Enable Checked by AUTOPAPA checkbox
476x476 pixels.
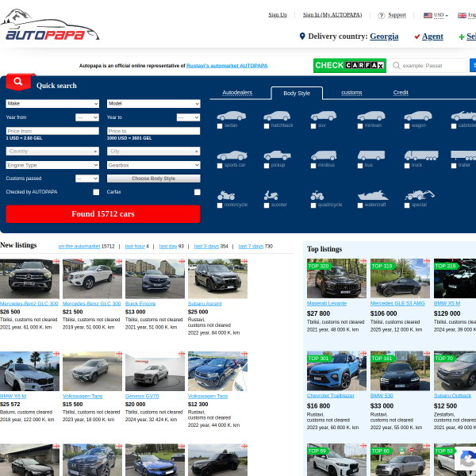click(x=96, y=192)
